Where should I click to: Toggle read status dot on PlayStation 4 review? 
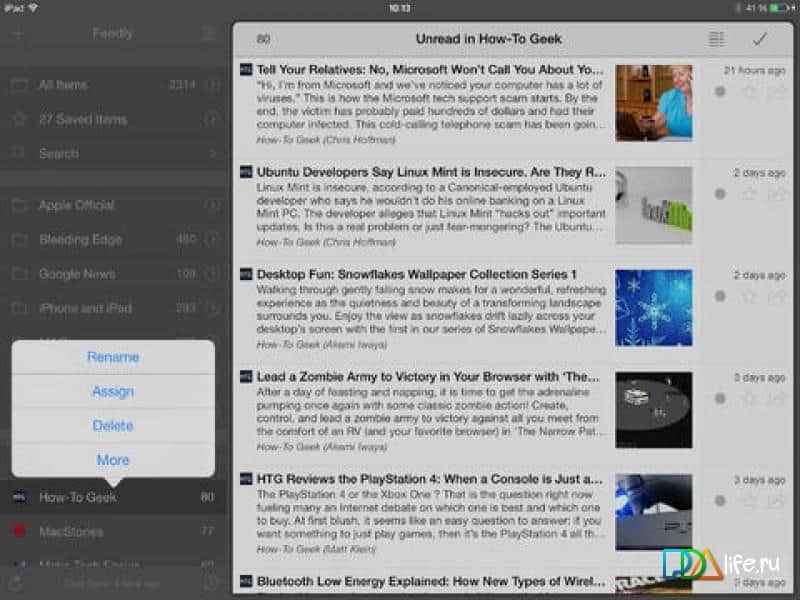pyautogui.click(x=720, y=500)
